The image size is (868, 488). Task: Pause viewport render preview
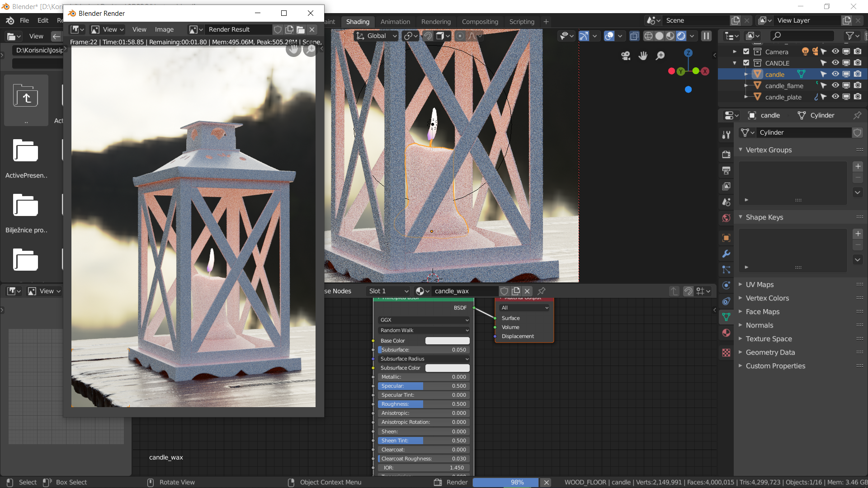[706, 36]
